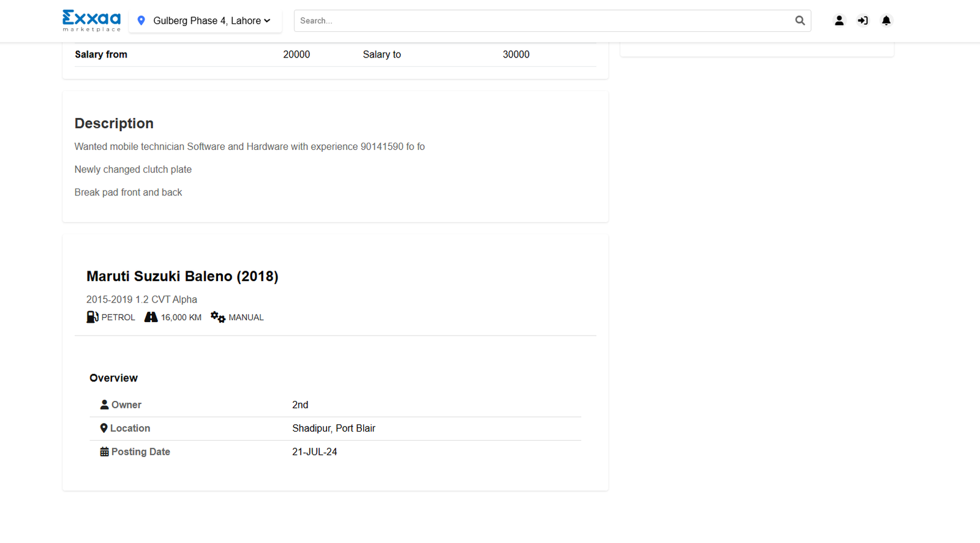
Task: Click the mileage road icon
Action: (x=151, y=317)
